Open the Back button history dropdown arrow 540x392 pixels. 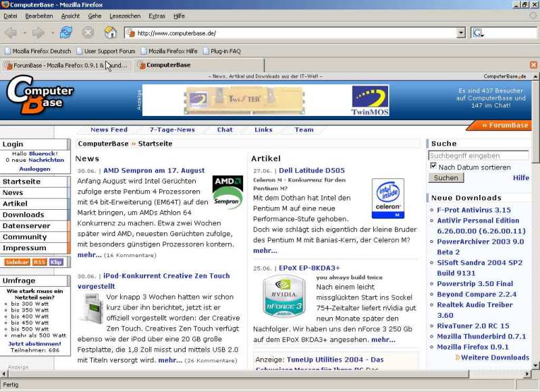[25, 33]
